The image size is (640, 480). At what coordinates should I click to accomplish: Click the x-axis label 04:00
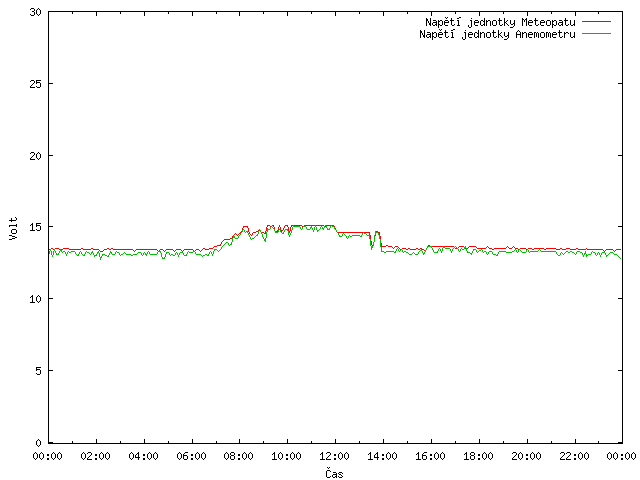coord(144,456)
